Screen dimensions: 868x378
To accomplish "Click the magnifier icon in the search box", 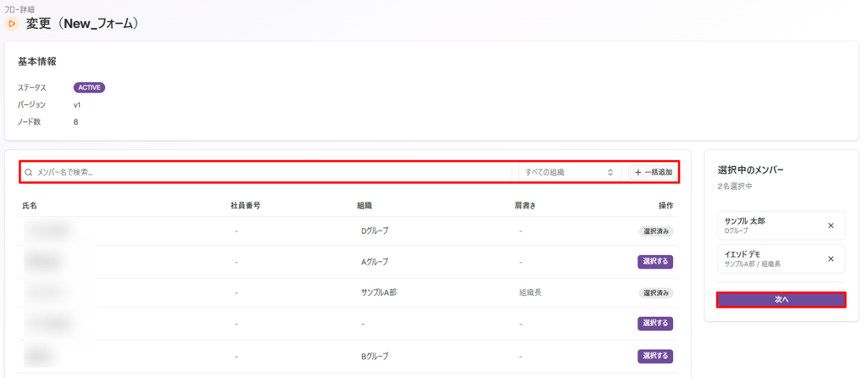I will [29, 173].
